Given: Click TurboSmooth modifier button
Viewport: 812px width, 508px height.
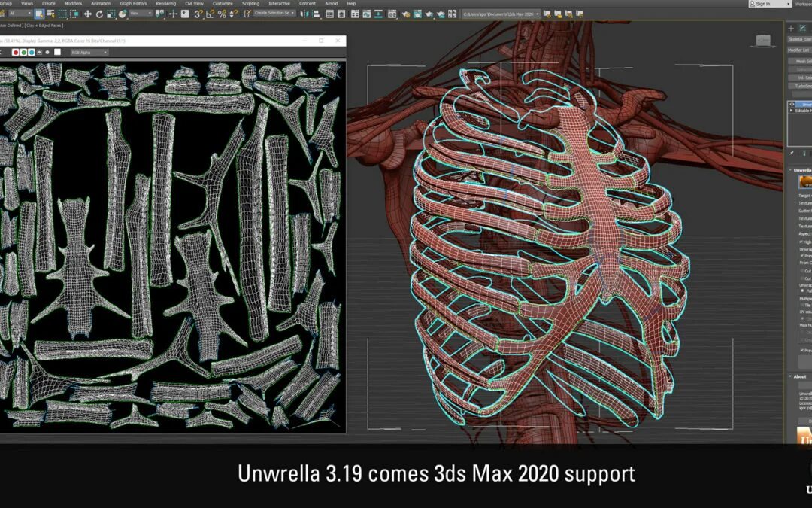Looking at the screenshot, I should (x=800, y=86).
